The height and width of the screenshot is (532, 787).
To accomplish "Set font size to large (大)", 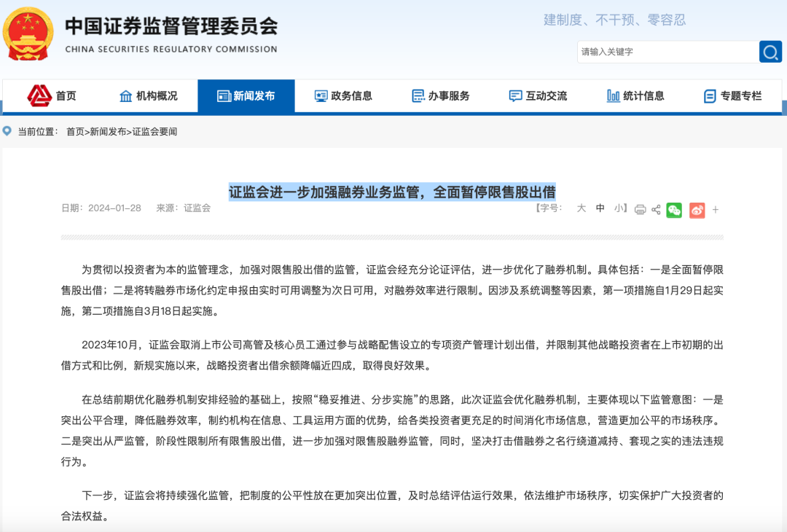I will (581, 208).
